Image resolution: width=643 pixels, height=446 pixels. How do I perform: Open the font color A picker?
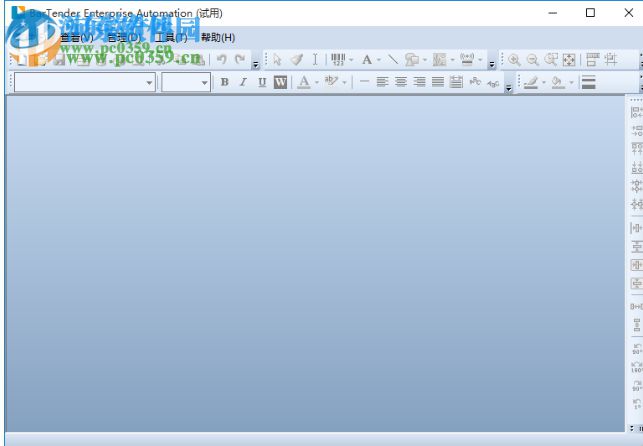[304, 82]
